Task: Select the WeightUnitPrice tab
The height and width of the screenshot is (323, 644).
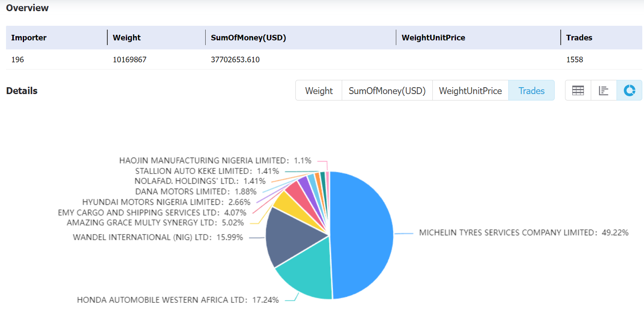Action: pyautogui.click(x=470, y=91)
